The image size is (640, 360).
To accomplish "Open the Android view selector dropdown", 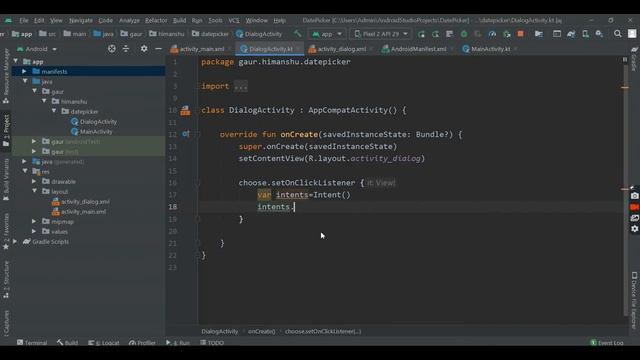I will click(x=37, y=49).
